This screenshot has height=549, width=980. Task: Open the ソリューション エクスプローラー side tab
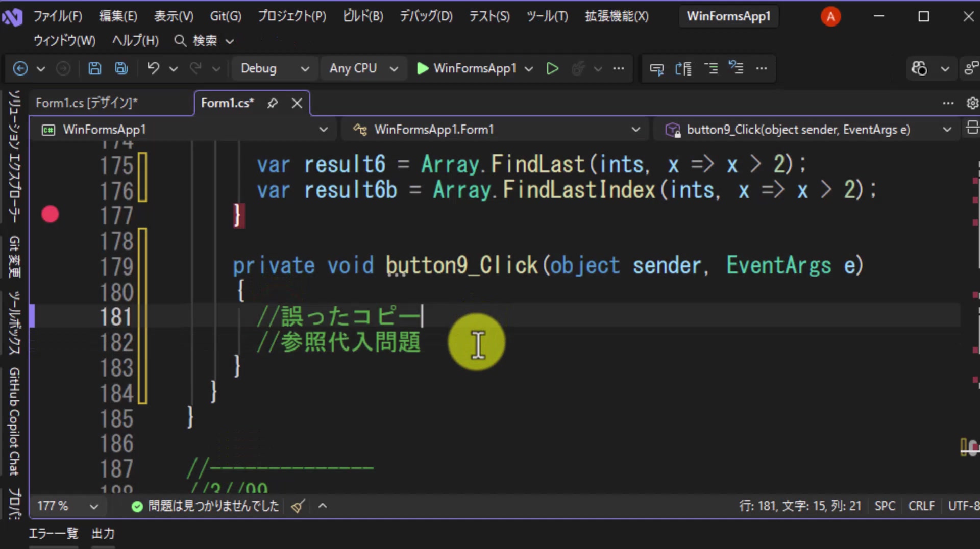pyautogui.click(x=14, y=156)
